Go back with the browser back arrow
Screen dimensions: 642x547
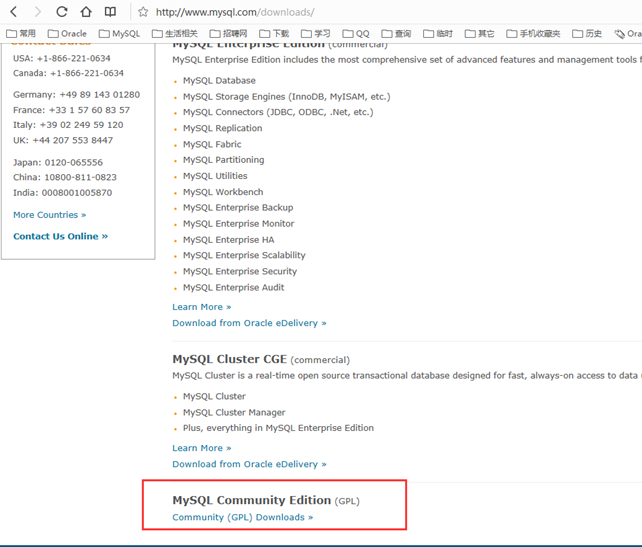coord(14,12)
